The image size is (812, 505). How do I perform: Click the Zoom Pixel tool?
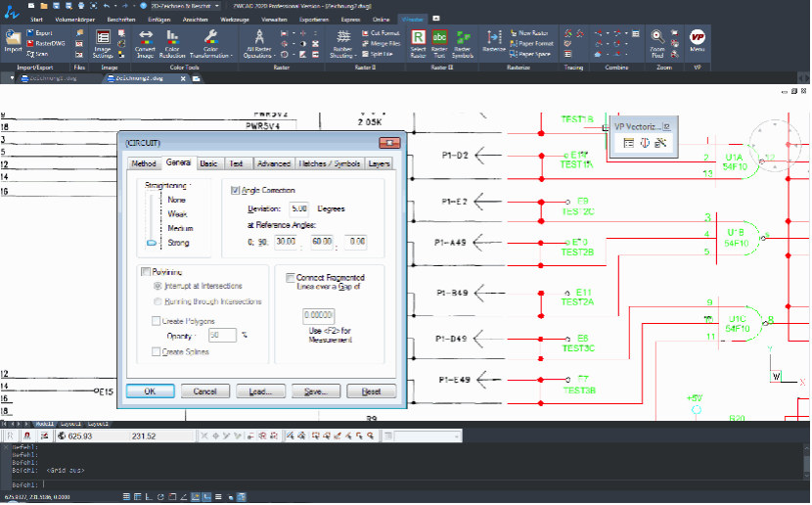point(657,43)
